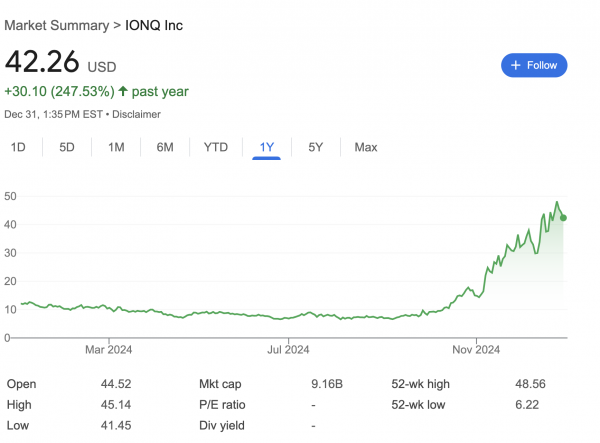Click the Mkt cap value 9.16B
Image resolution: width=600 pixels, height=443 pixels.
coord(328,384)
